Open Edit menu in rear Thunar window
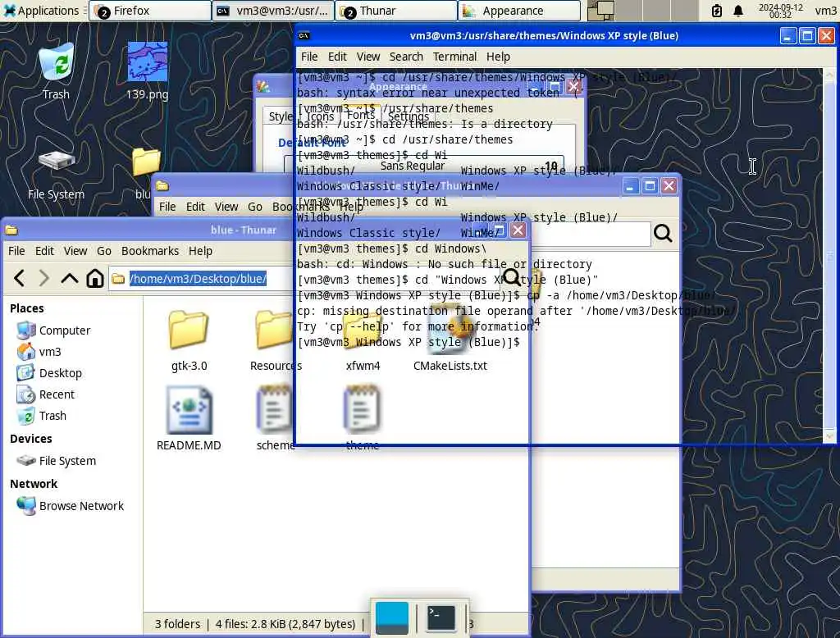 (195, 207)
